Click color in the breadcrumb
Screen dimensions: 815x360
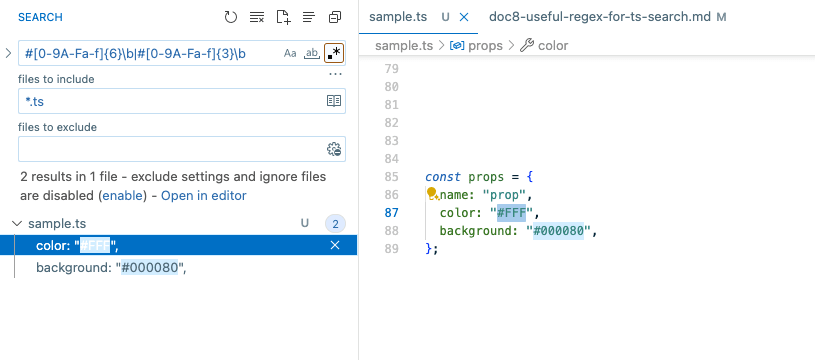coord(553,46)
